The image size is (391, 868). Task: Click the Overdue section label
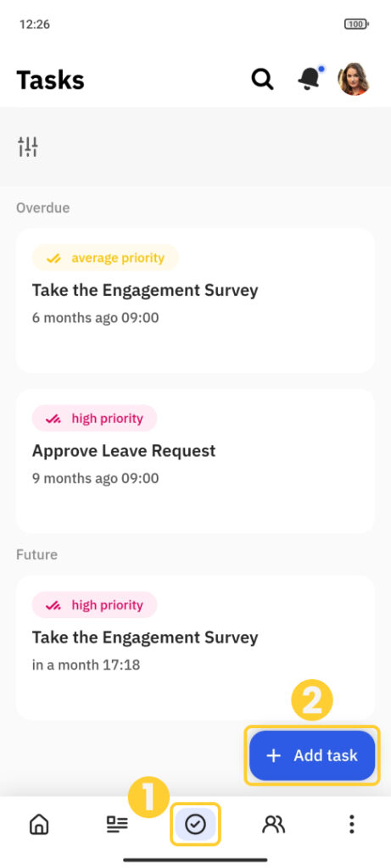[43, 208]
